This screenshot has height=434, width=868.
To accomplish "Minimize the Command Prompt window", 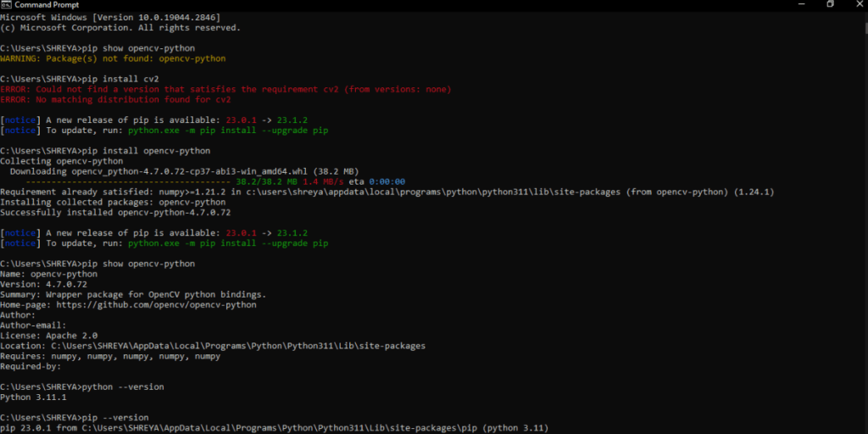I will pos(802,4).
